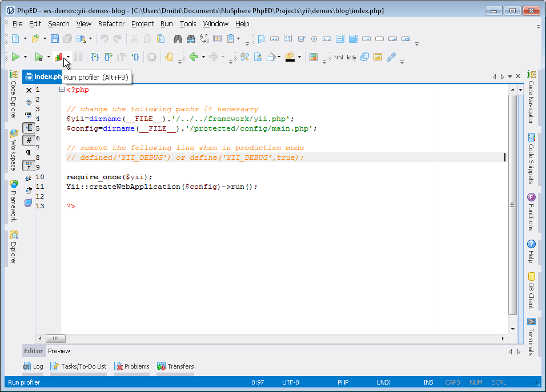Open the Refactor menu
Screen dimensions: 546x392
(x=111, y=23)
